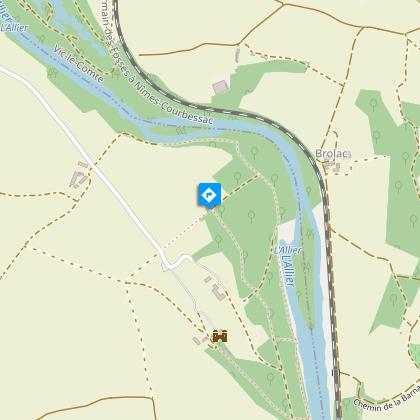Screen dimensions: 420x420
Task: Select the Vic-le-Comte boundary label
Action: [x=78, y=64]
